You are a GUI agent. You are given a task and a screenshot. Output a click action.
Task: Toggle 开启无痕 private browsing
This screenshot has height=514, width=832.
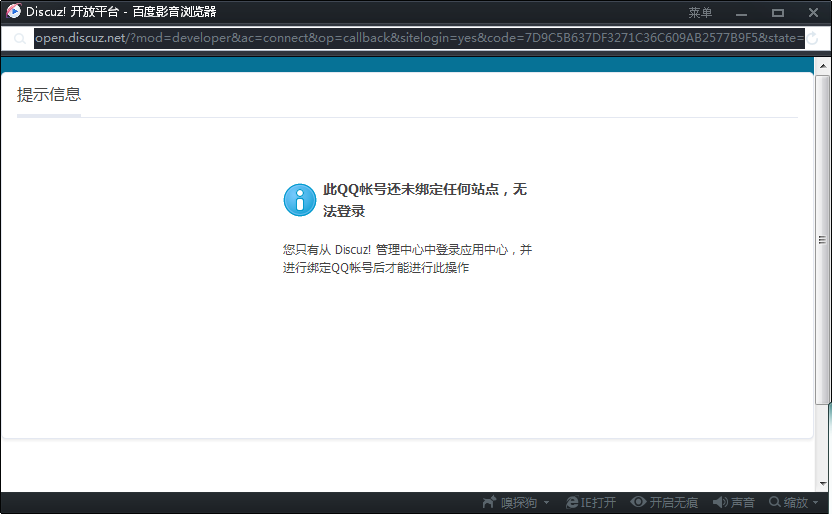[664, 502]
